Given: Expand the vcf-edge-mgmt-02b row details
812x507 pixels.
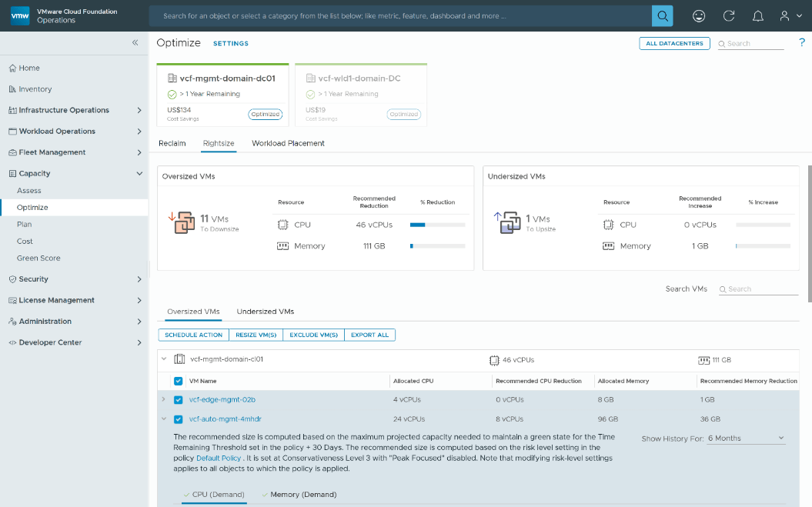Looking at the screenshot, I should pyautogui.click(x=163, y=399).
